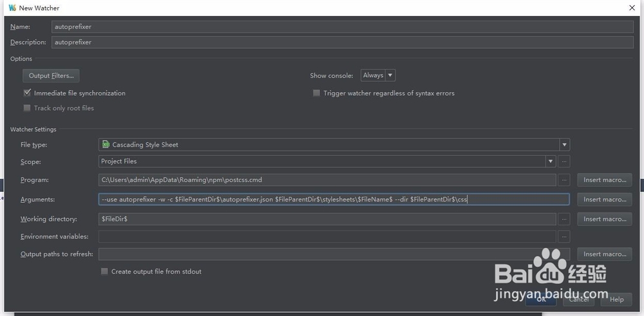Click the Watcher Settings section label
This screenshot has width=644, height=316.
pos(33,129)
